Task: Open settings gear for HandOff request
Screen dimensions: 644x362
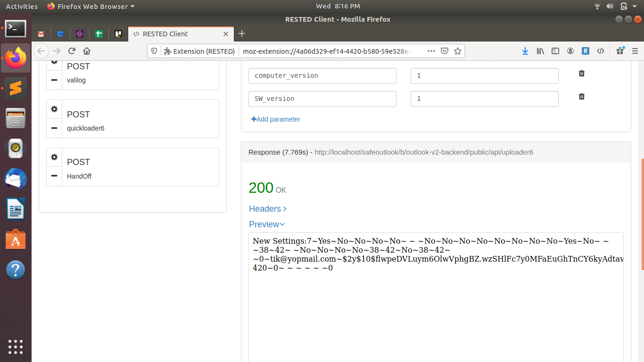Action: click(x=54, y=157)
